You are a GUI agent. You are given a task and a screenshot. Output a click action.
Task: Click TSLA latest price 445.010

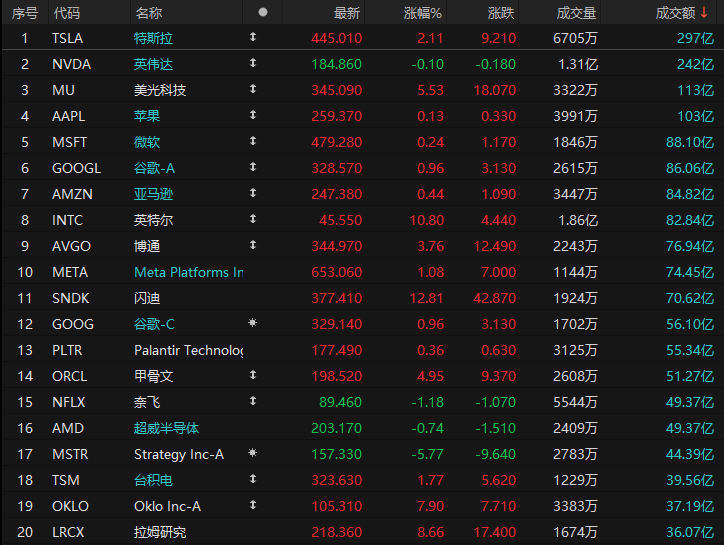(x=336, y=38)
